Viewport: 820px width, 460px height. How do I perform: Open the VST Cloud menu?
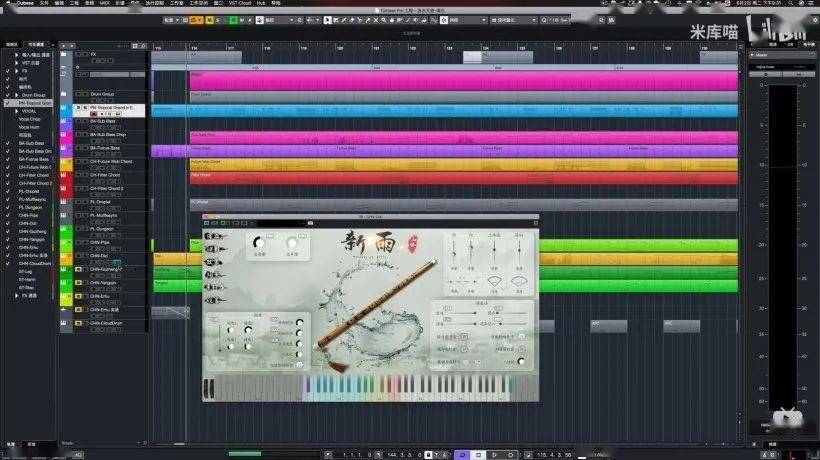coord(240,3)
